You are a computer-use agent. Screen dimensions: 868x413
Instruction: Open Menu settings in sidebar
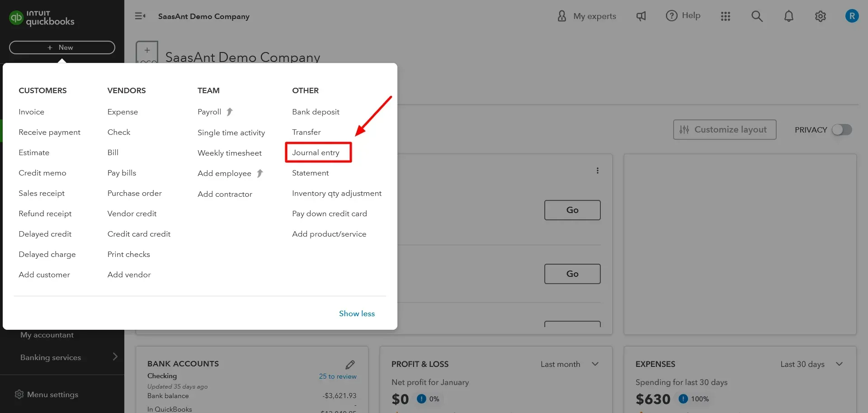[52, 394]
